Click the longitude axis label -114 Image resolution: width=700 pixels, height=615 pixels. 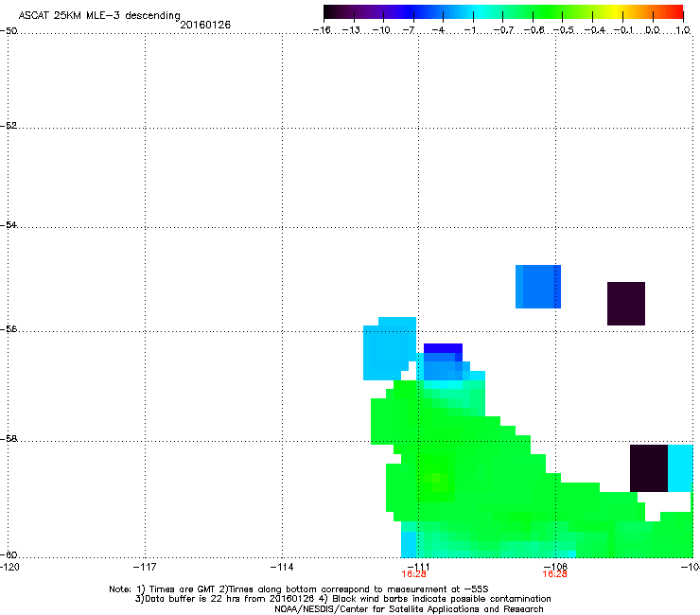coord(282,567)
